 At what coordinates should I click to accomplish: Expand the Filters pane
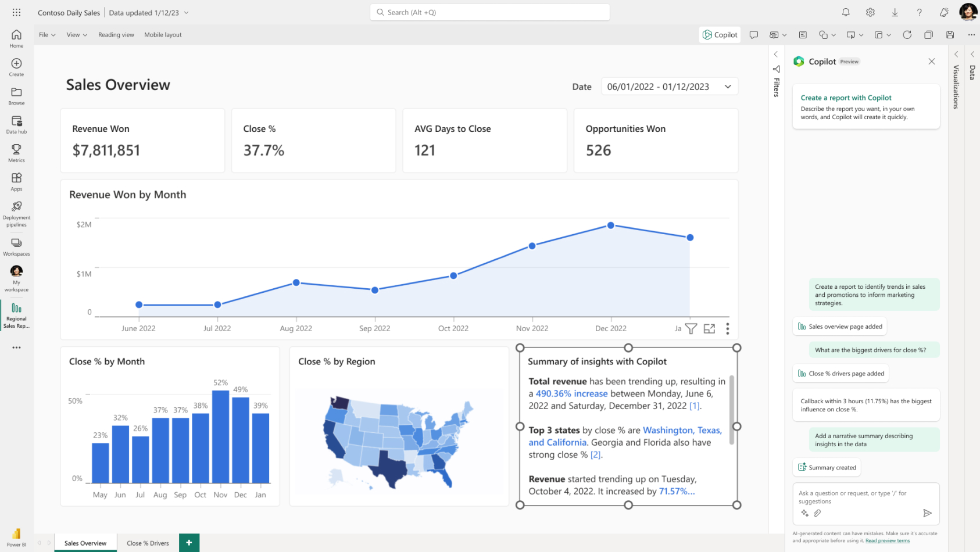pyautogui.click(x=775, y=54)
